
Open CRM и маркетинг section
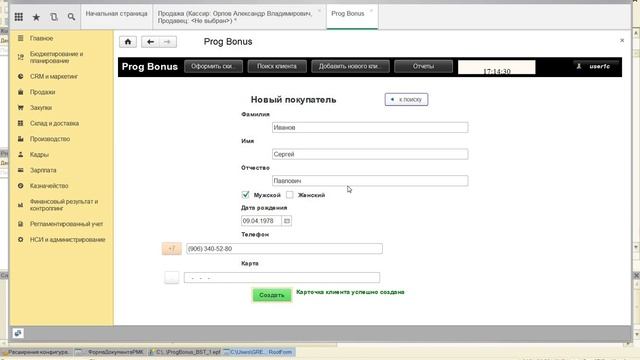pyautogui.click(x=53, y=76)
